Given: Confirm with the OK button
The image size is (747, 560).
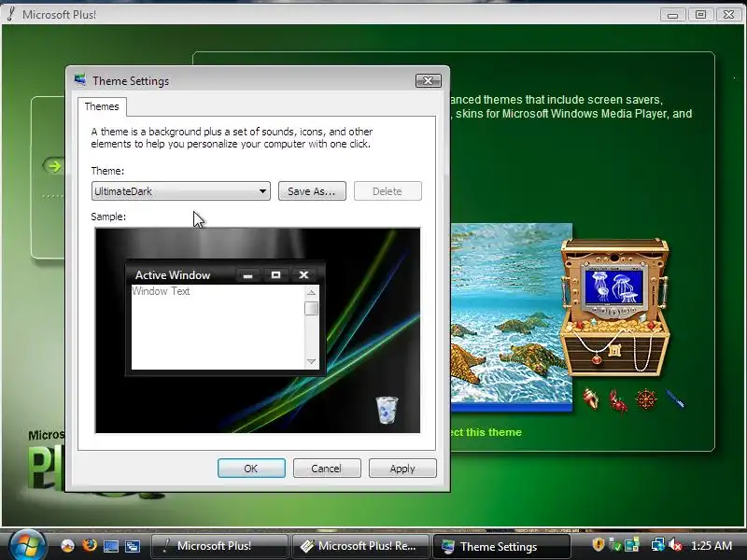Looking at the screenshot, I should point(251,469).
